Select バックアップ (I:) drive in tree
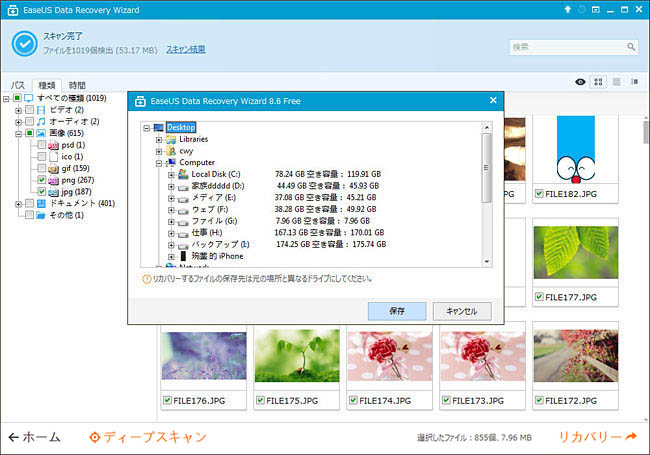Screen dimensions: 650x455 221,244
